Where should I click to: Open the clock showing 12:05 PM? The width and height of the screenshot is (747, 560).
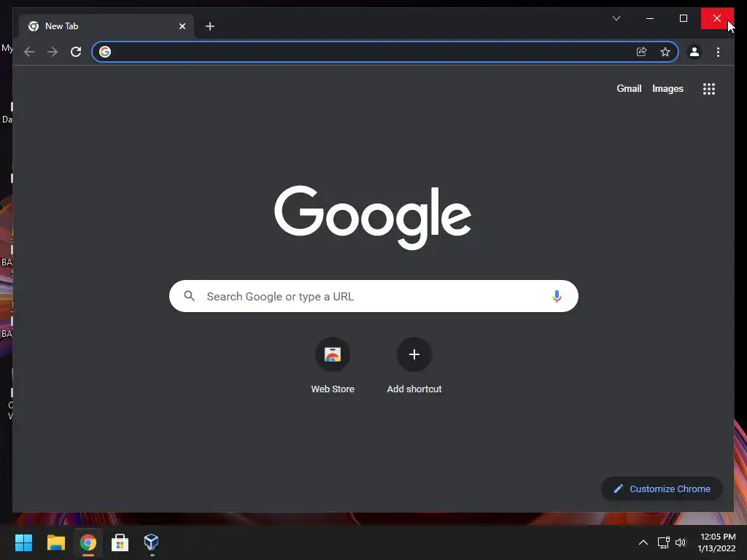click(716, 542)
